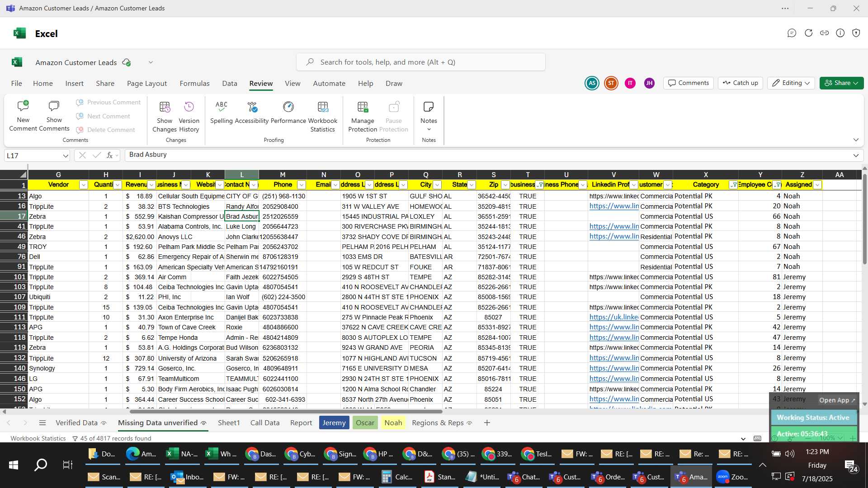Click the select all corner triangle
The width and height of the screenshot is (868, 488).
23,174
